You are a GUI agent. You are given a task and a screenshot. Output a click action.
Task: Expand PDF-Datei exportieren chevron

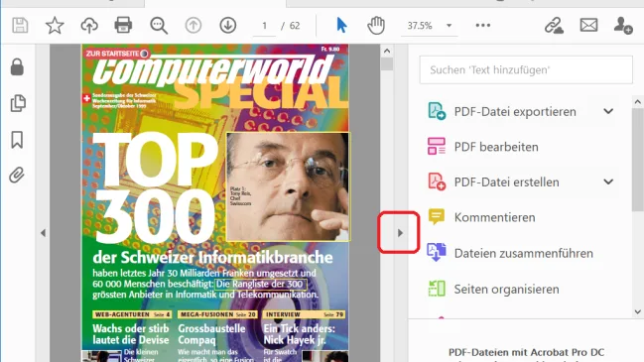(x=608, y=111)
